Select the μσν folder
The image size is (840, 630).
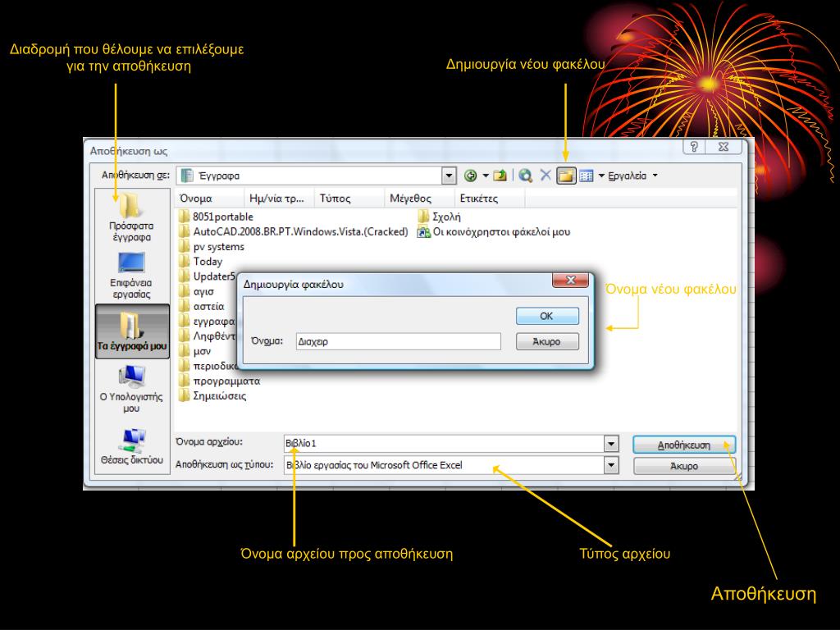[x=195, y=351]
